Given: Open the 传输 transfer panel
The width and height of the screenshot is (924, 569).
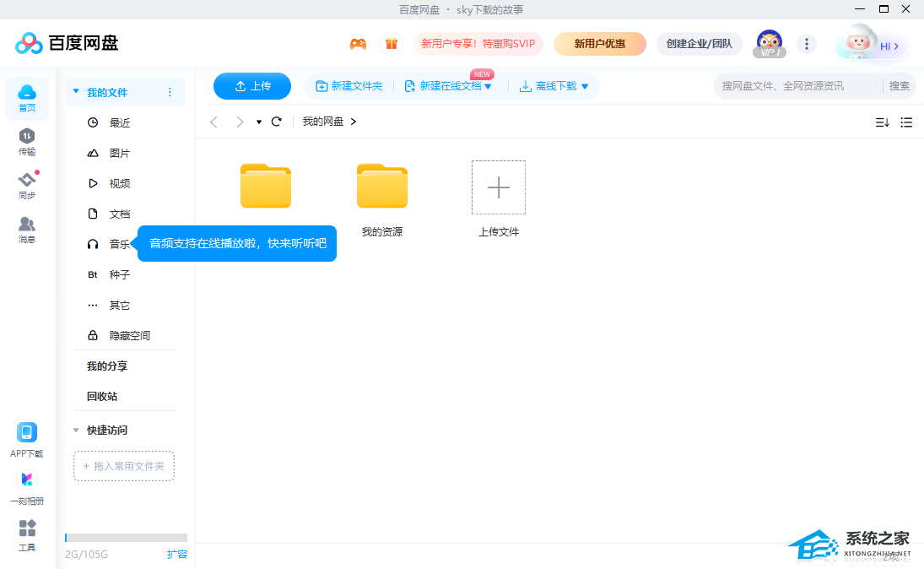Looking at the screenshot, I should pyautogui.click(x=26, y=142).
